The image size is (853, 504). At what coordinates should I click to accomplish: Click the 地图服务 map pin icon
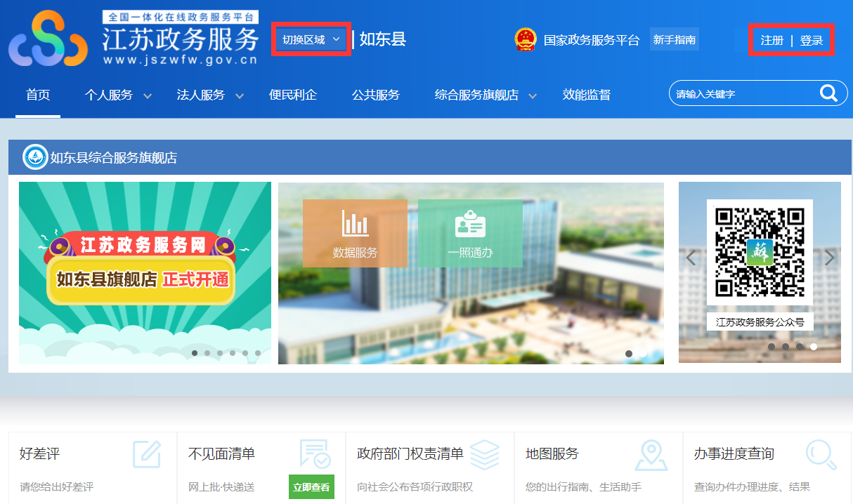[651, 455]
